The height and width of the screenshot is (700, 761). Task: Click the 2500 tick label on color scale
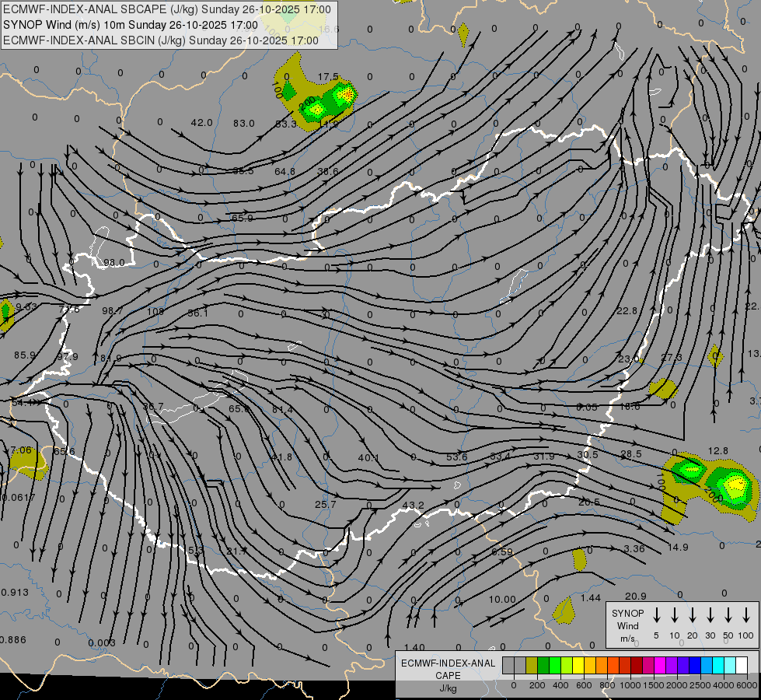click(x=700, y=685)
